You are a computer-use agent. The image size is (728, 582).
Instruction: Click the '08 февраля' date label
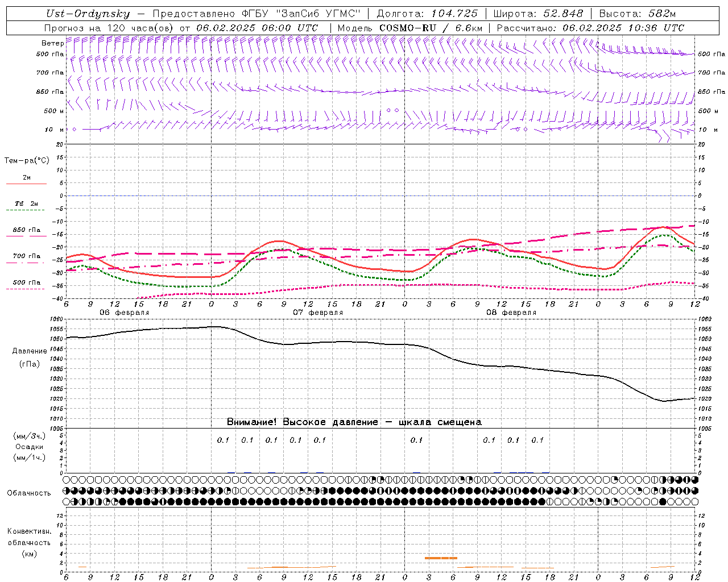(511, 313)
